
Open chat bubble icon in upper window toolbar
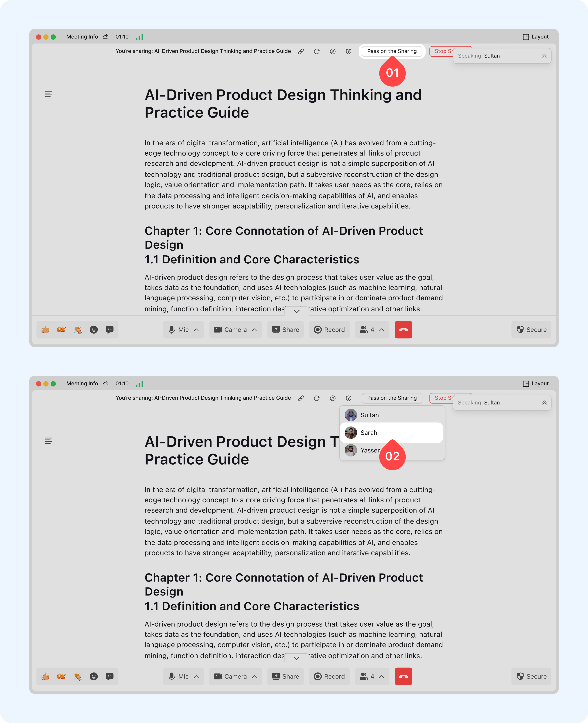(109, 330)
